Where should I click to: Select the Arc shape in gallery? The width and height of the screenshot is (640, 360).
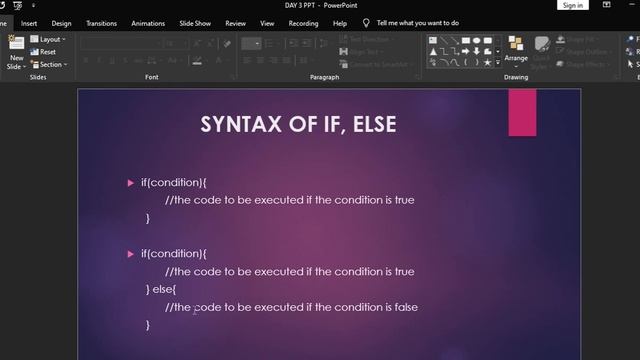coord(444,62)
